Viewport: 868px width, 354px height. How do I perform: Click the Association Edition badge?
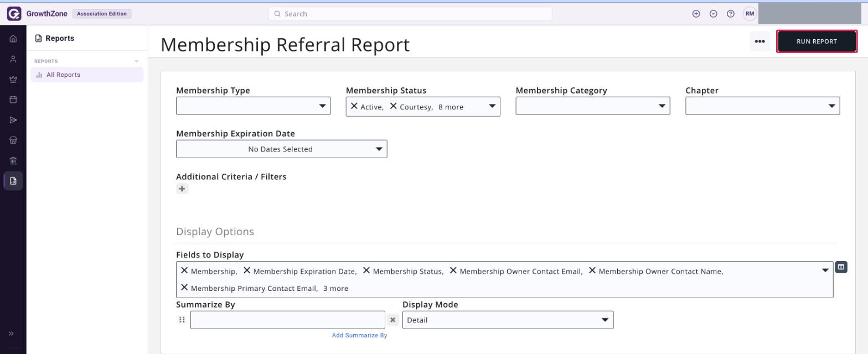(102, 14)
